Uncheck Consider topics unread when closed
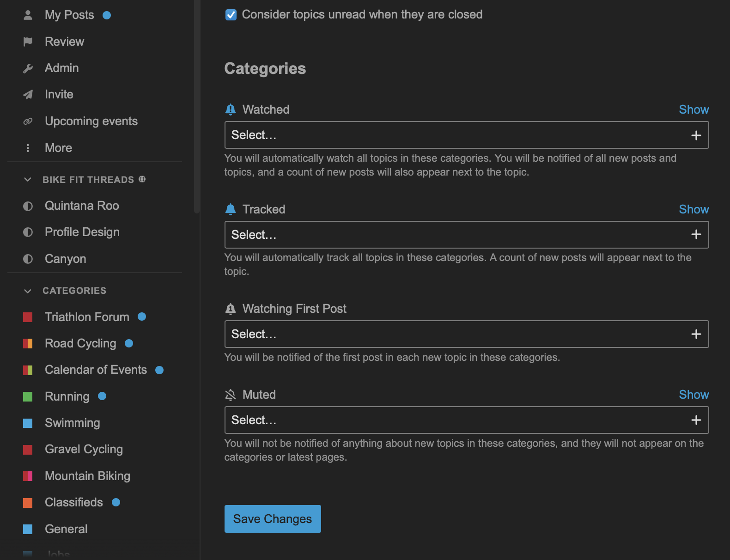This screenshot has height=560, width=730. (x=231, y=15)
